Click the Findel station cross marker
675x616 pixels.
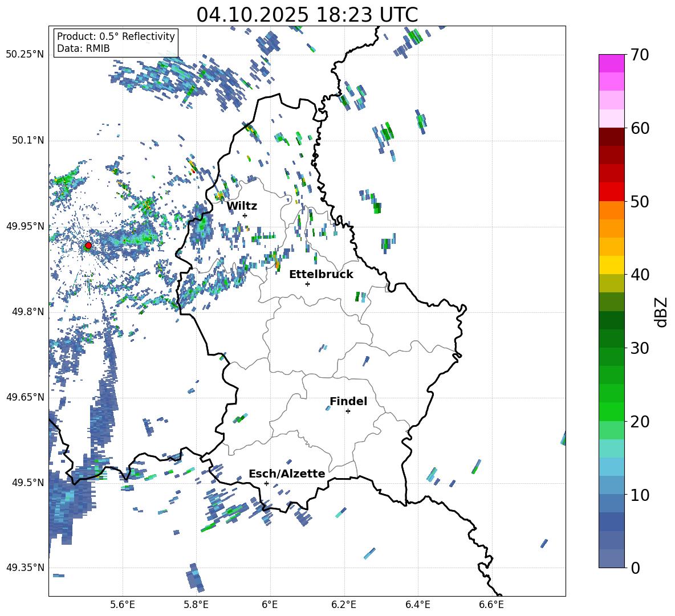[348, 411]
